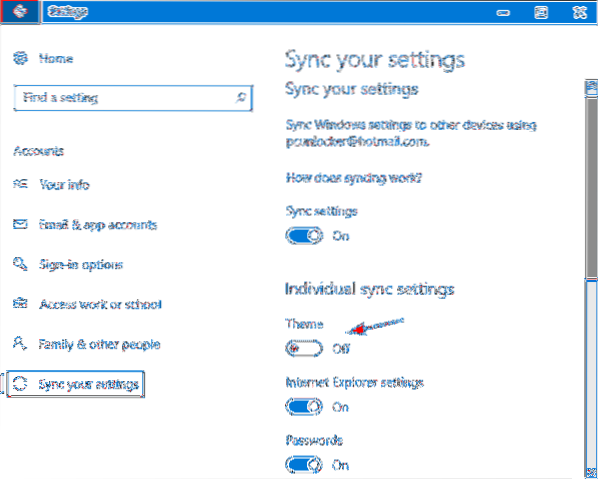This screenshot has height=479, width=598.
Task: Turn off the Sync settings toggle
Action: [x=304, y=236]
